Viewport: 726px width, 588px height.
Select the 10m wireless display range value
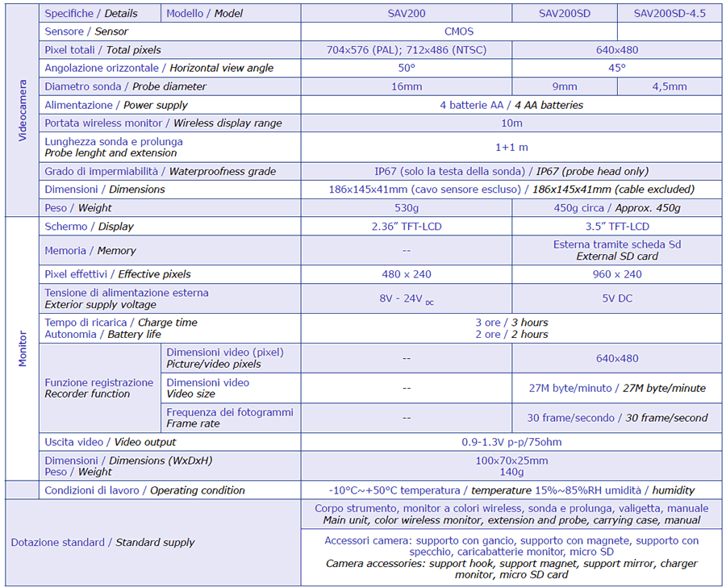[511, 123]
